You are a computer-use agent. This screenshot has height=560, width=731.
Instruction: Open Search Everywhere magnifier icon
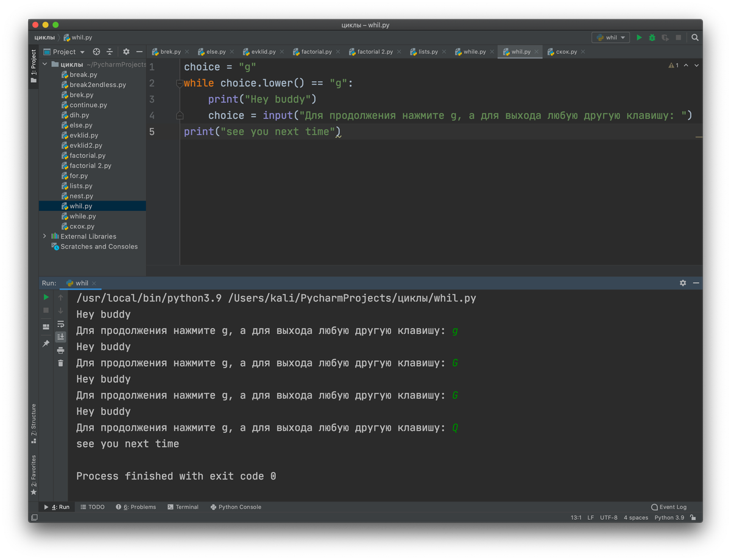[695, 38]
